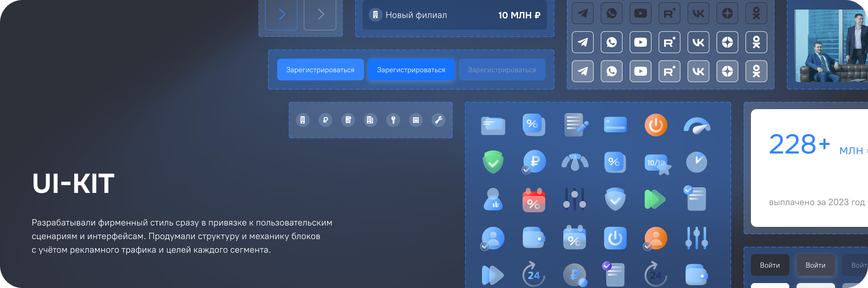Open the dark YouTube icon in the top row
Screen dimensions: 868x288
(641, 14)
